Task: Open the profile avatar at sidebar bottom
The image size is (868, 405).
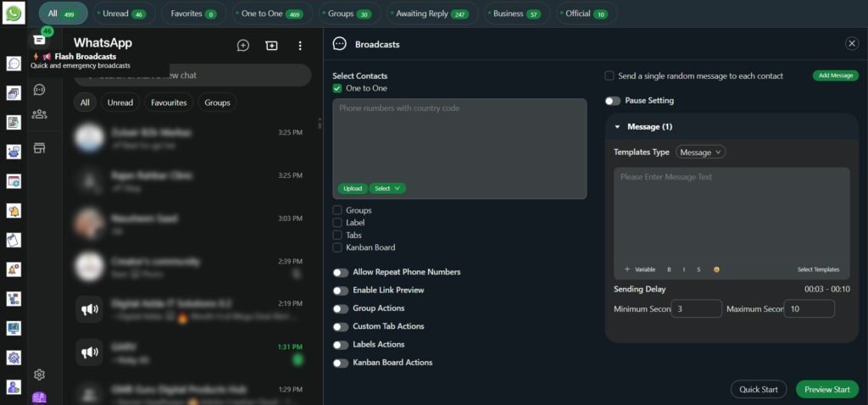Action: click(x=39, y=398)
